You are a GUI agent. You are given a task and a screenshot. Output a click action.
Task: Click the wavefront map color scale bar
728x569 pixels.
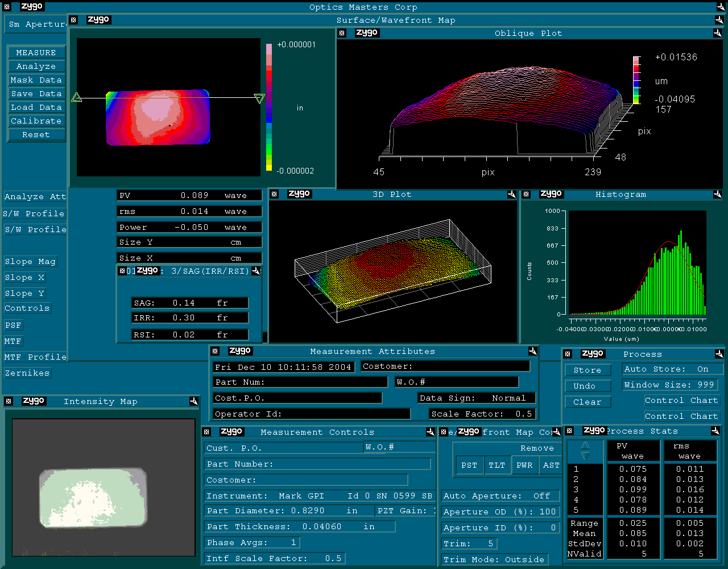click(x=269, y=108)
